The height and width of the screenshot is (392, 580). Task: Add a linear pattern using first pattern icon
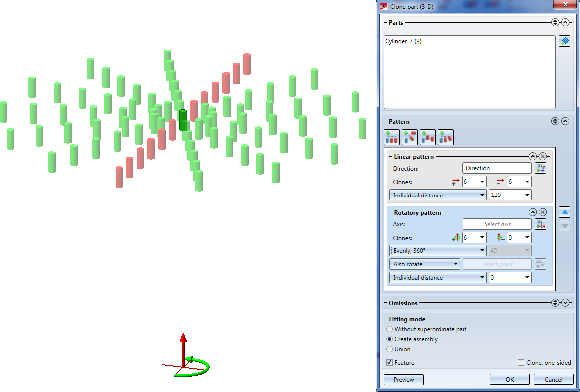pyautogui.click(x=392, y=137)
